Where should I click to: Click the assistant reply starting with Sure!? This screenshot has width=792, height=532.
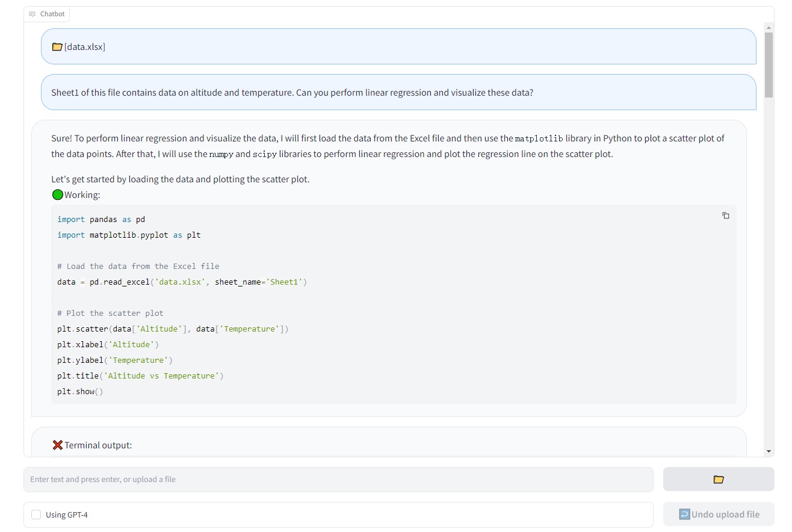click(x=389, y=146)
